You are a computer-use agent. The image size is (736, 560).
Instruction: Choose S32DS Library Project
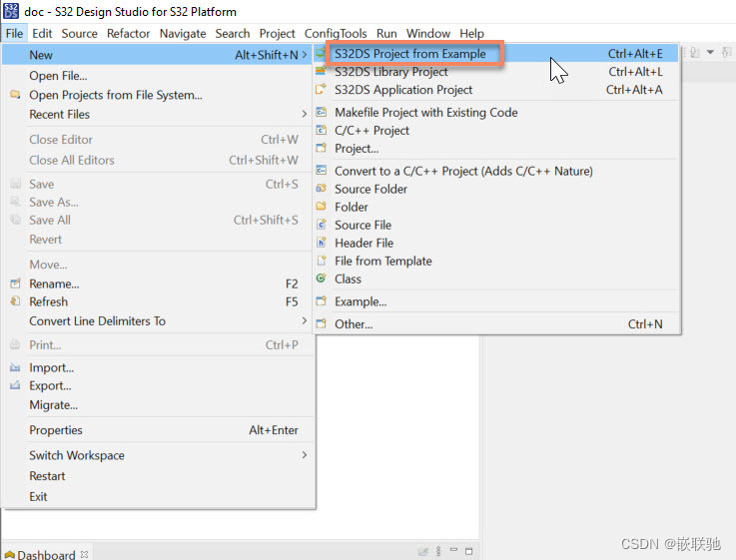pos(496,71)
